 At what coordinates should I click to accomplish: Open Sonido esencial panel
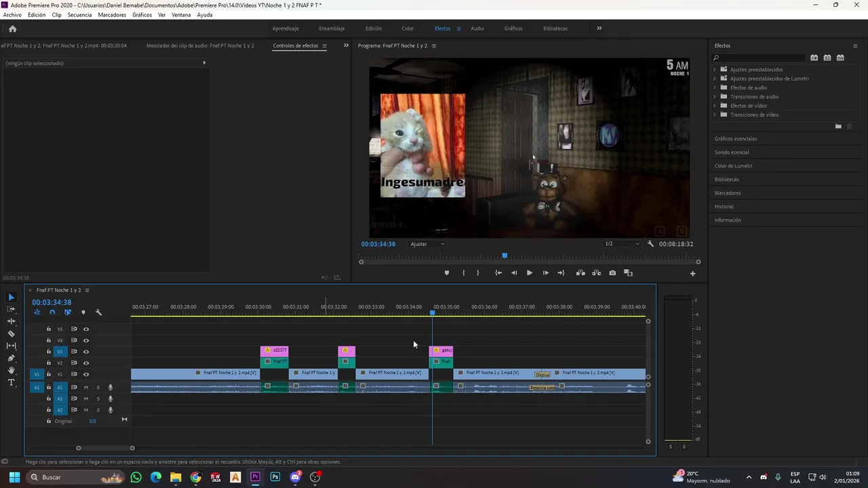coord(732,152)
